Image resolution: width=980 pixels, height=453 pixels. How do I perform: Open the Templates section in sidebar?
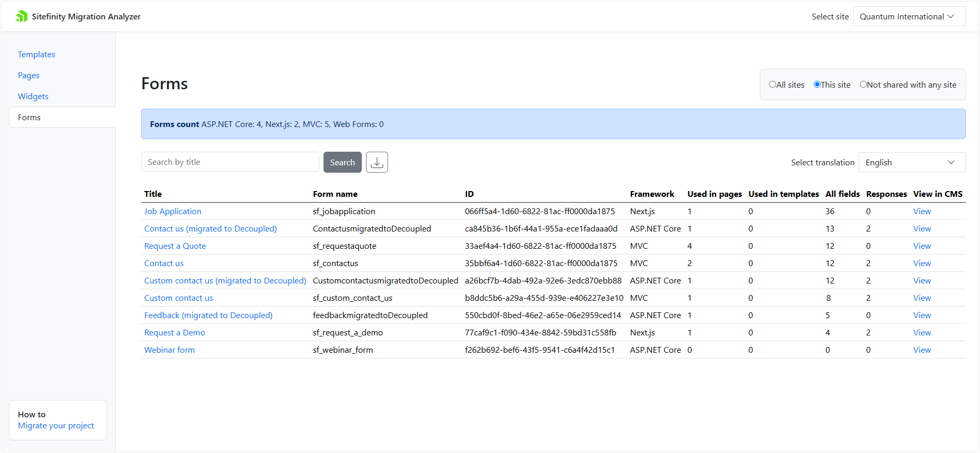click(x=36, y=54)
